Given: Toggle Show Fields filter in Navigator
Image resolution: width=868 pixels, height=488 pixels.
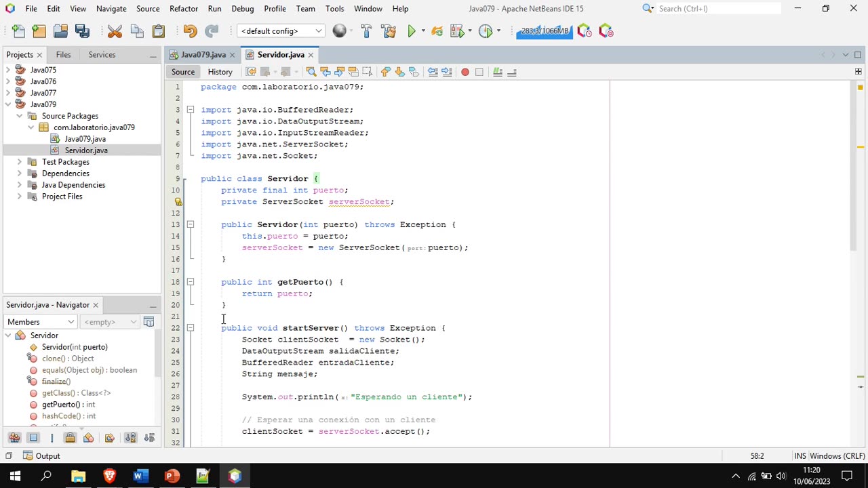Looking at the screenshot, I should tap(33, 438).
